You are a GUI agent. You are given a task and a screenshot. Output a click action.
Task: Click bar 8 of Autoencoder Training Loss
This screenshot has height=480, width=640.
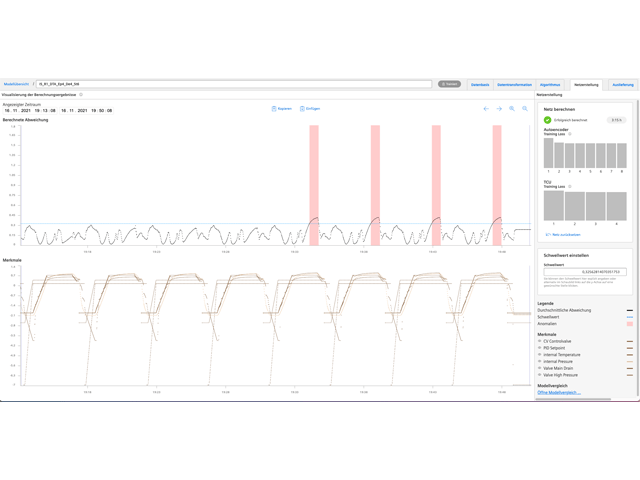pyautogui.click(x=622, y=156)
